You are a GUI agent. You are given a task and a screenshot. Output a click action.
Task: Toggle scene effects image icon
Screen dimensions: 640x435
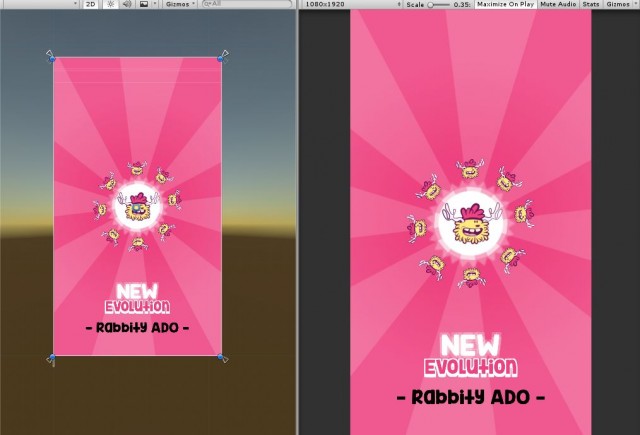pos(144,4)
